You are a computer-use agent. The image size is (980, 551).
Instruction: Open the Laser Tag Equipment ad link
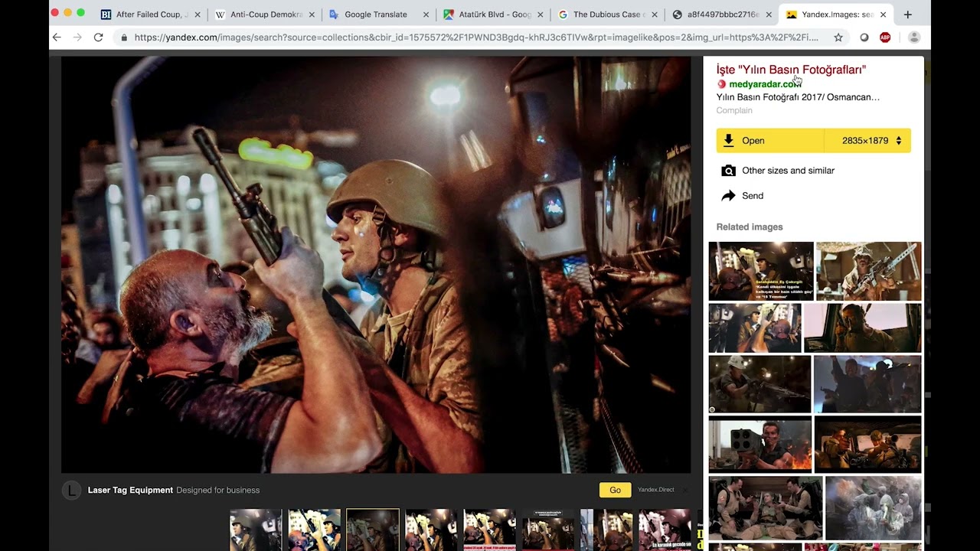130,490
